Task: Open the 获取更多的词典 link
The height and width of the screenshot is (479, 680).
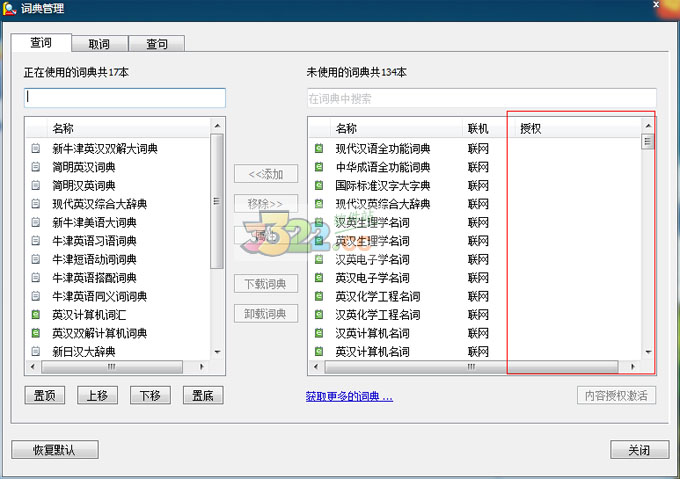Action: coord(349,396)
